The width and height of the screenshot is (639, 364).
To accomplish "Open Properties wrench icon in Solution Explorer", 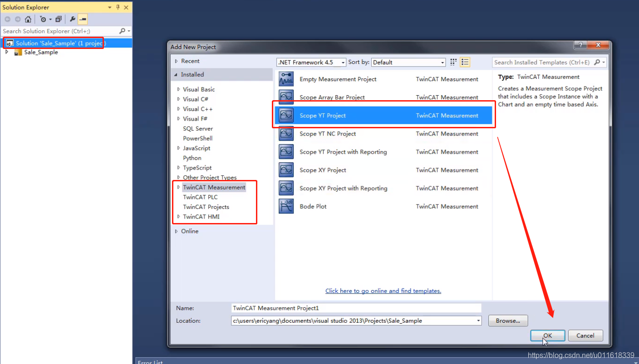I will click(72, 19).
